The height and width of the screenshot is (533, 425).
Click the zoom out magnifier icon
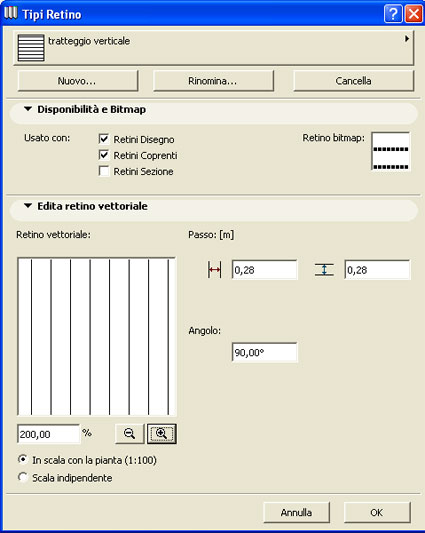(130, 433)
